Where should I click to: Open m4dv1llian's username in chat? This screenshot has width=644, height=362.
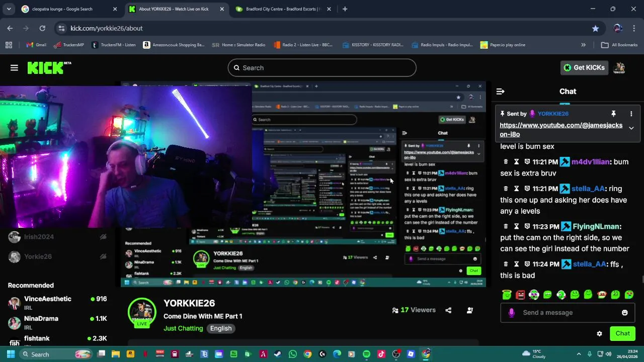[x=590, y=162]
